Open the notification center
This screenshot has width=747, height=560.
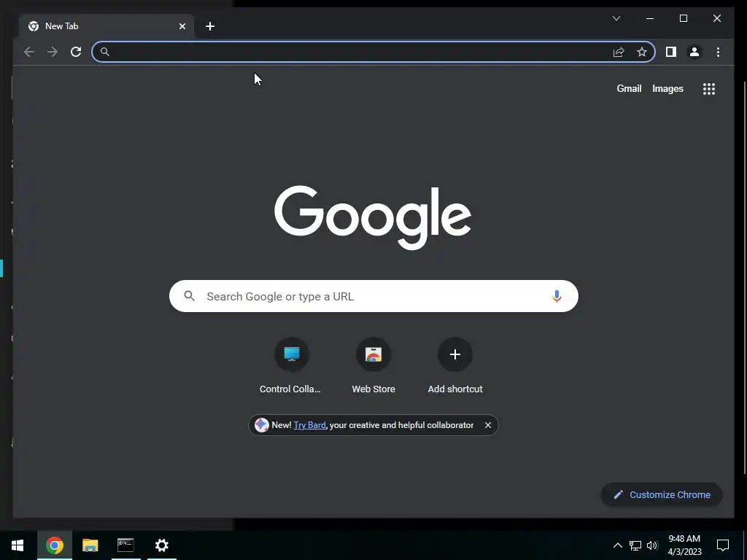[x=723, y=545]
